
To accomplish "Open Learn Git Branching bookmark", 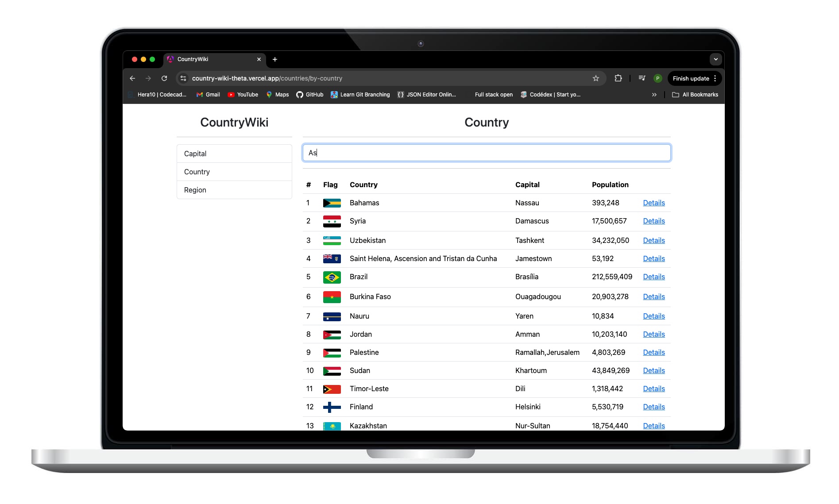I will point(360,95).
